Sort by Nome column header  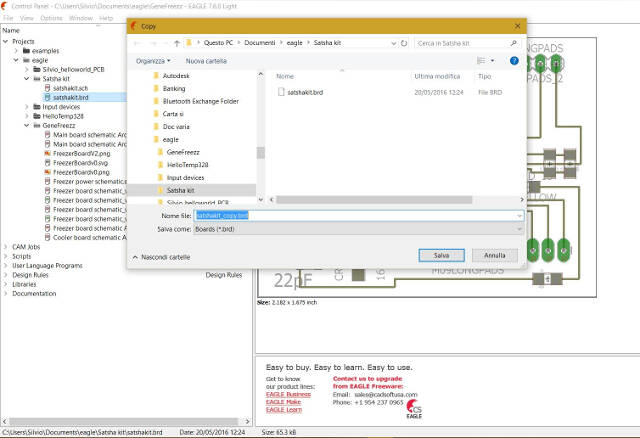285,76
